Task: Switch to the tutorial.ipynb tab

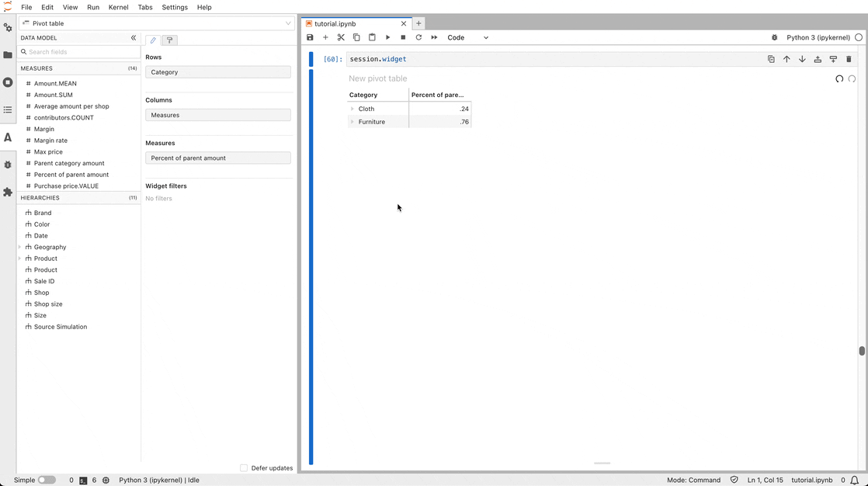Action: pyautogui.click(x=335, y=23)
